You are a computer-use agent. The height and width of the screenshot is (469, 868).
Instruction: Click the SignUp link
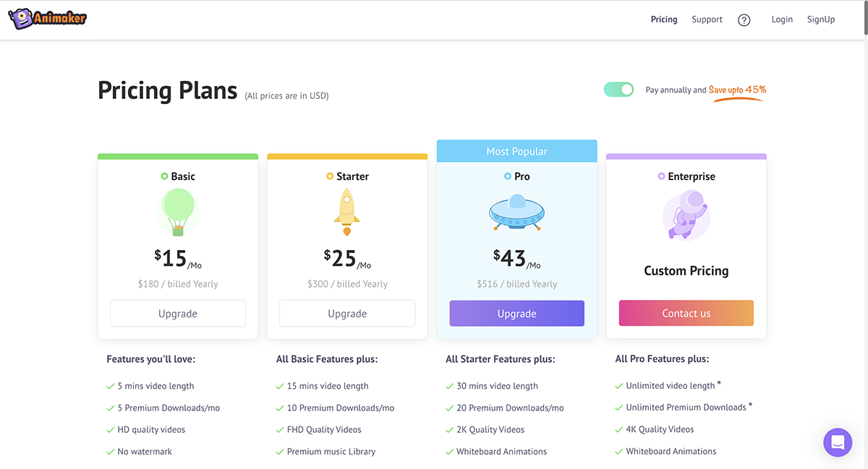point(821,20)
